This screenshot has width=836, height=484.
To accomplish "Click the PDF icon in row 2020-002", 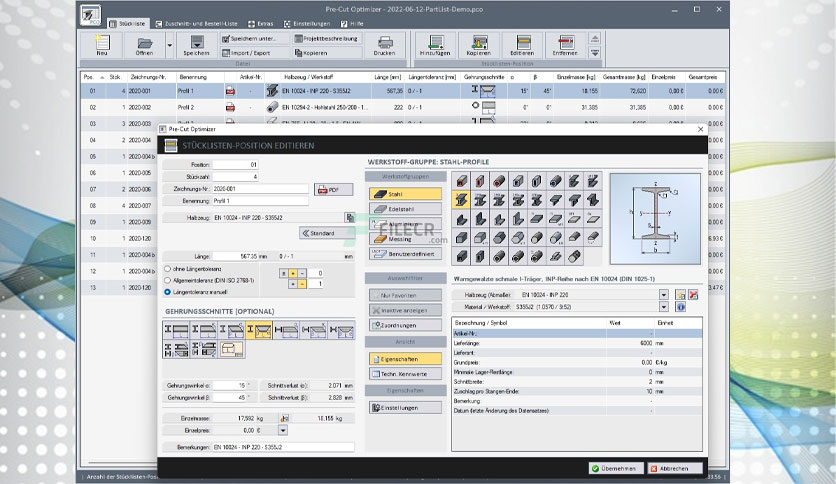I will (230, 107).
